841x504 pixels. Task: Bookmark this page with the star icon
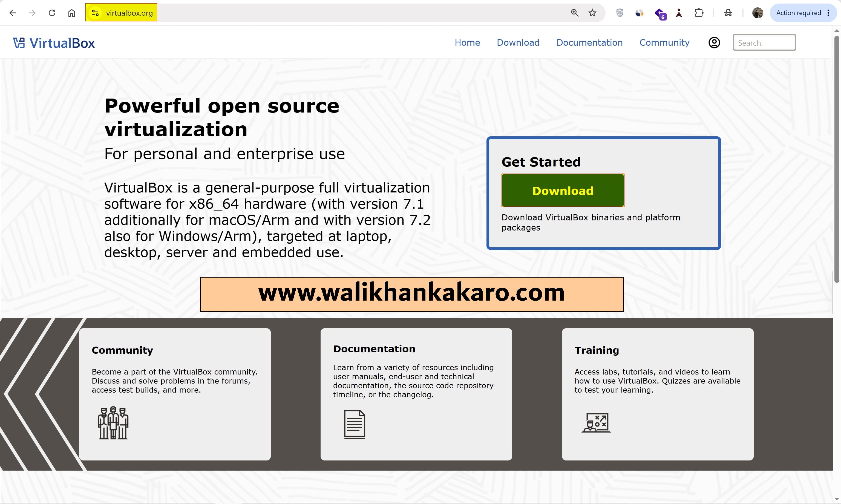(592, 13)
